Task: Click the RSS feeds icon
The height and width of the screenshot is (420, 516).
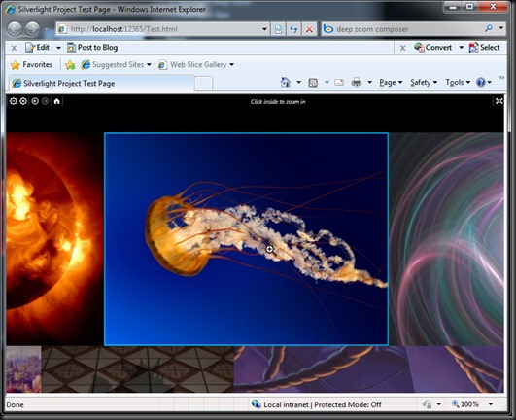Action: tap(313, 83)
